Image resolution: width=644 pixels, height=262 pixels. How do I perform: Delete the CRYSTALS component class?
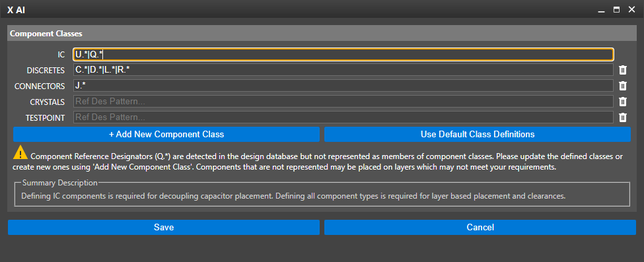click(623, 102)
